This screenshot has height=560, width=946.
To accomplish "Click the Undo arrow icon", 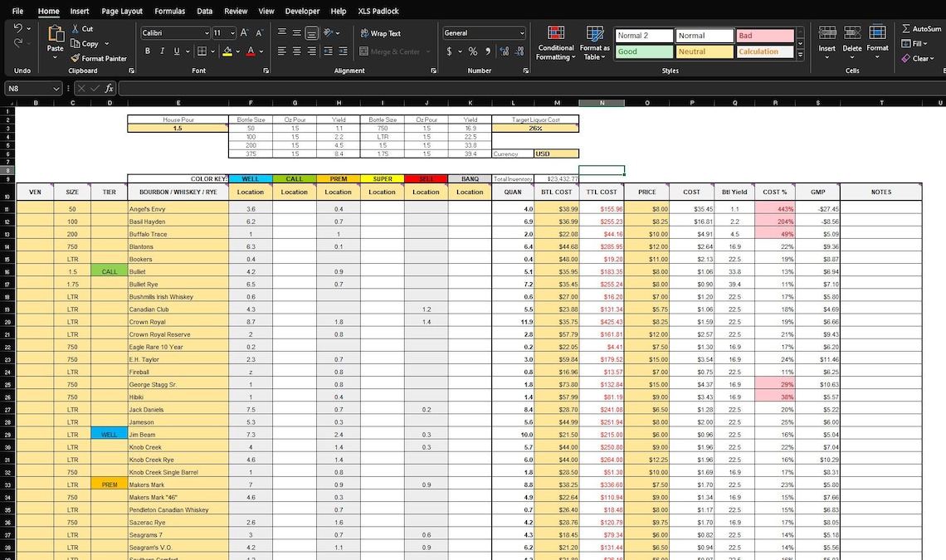I will click(18, 28).
